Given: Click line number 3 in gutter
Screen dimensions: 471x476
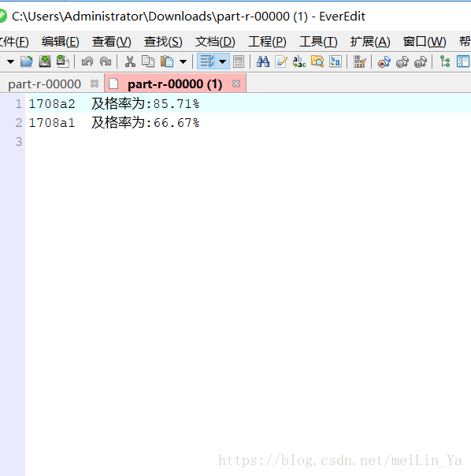Looking at the screenshot, I should point(19,142).
